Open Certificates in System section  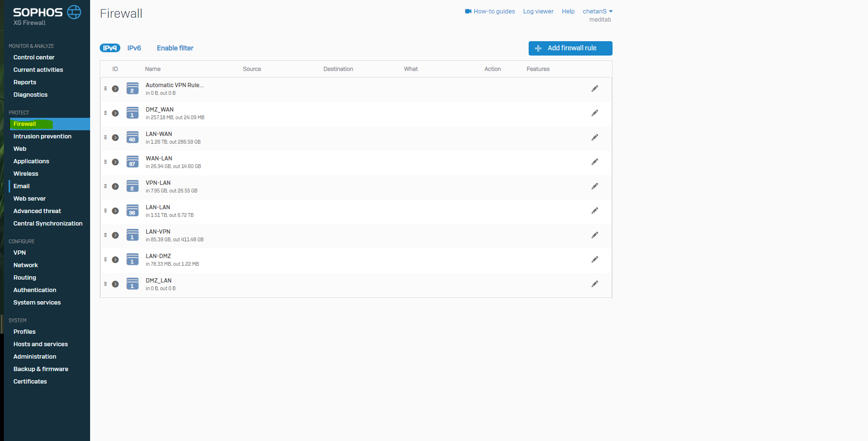point(30,382)
